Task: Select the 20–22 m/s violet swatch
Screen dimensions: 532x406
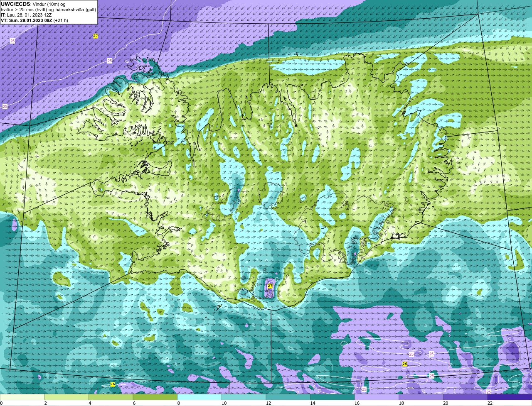Action: click(465, 397)
